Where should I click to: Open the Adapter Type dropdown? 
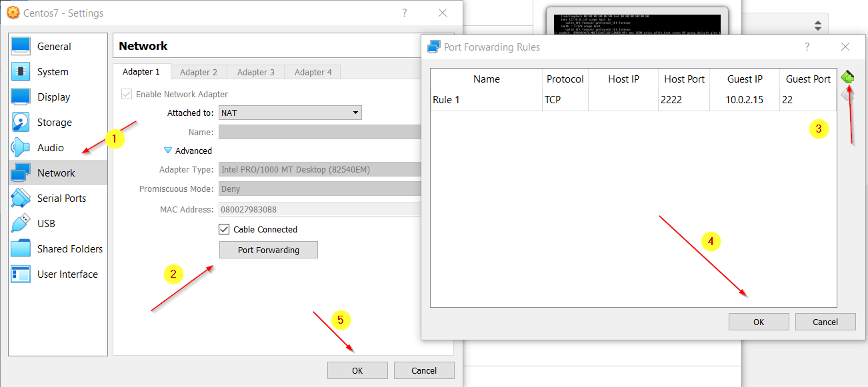[320, 170]
